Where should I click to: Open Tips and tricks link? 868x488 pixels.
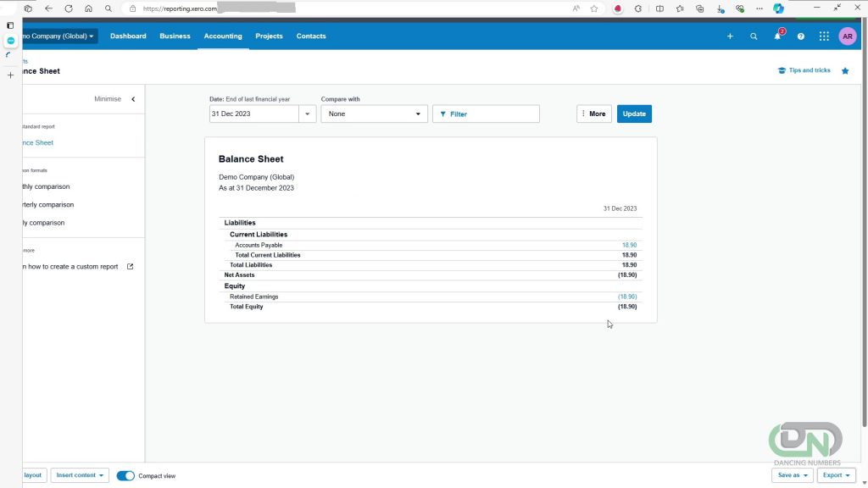pos(804,70)
